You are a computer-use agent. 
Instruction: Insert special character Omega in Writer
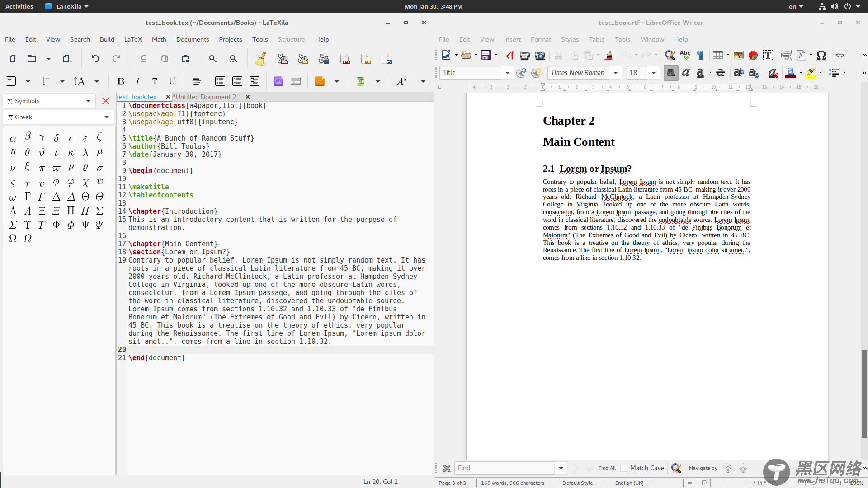[x=821, y=55]
